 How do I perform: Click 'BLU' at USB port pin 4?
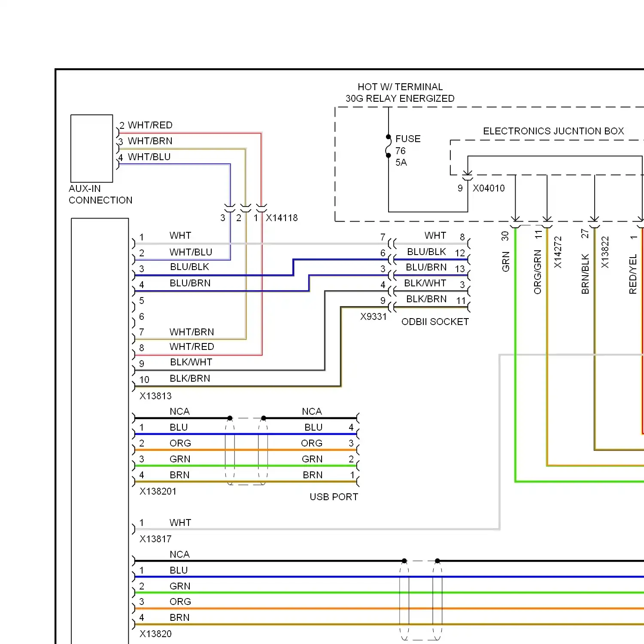tap(313, 427)
